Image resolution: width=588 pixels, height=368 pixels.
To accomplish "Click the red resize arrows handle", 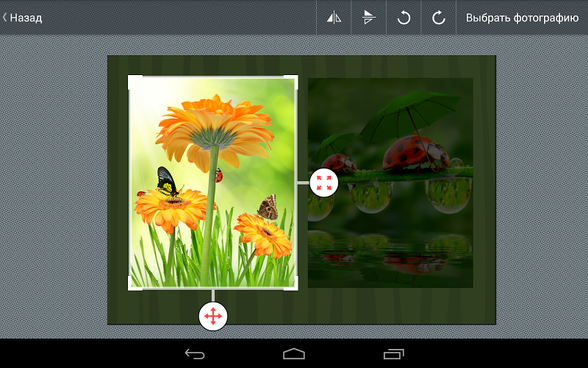I will click(324, 183).
